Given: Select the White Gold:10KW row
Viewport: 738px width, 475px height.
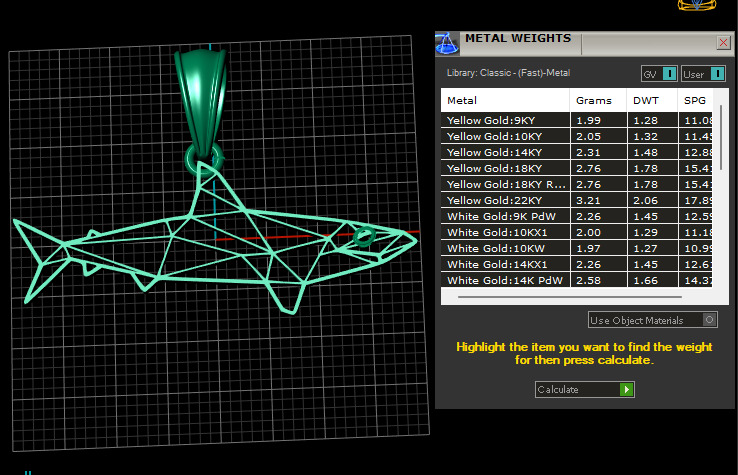Looking at the screenshot, I should coord(577,248).
